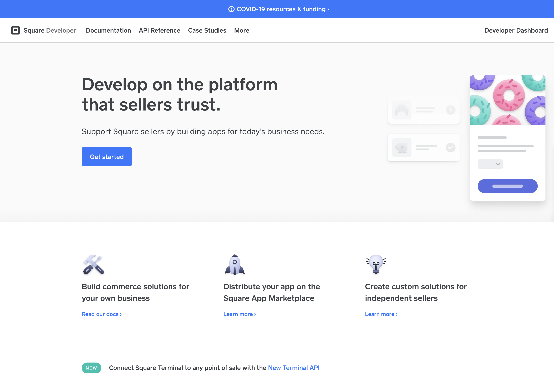Click the light bulb icon
Image resolution: width=554 pixels, height=392 pixels.
(x=376, y=264)
